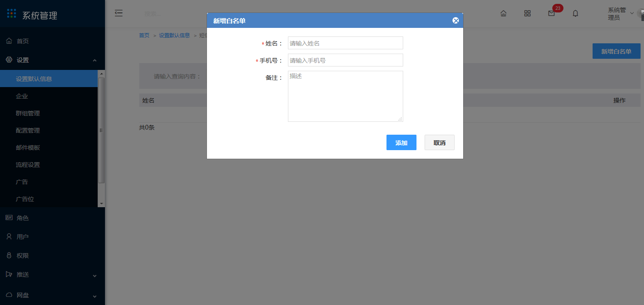Open the apps grid icon in top bar
This screenshot has width=644, height=305.
[x=527, y=13]
